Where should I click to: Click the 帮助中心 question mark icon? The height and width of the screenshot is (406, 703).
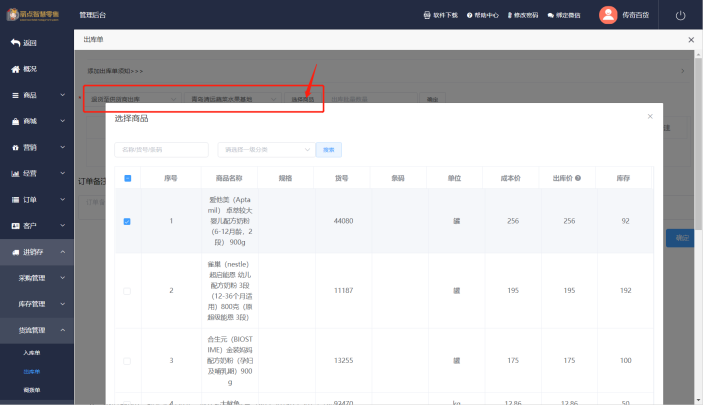469,15
